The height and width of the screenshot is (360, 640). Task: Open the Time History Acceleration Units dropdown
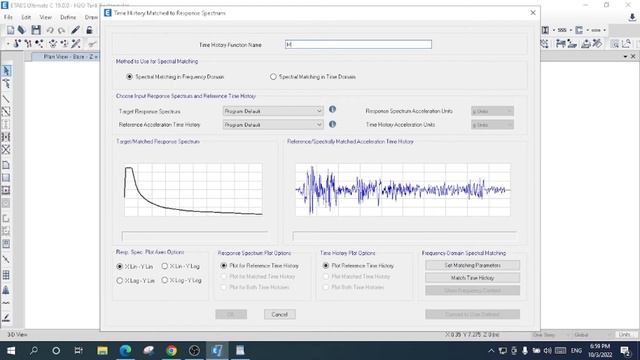(492, 124)
